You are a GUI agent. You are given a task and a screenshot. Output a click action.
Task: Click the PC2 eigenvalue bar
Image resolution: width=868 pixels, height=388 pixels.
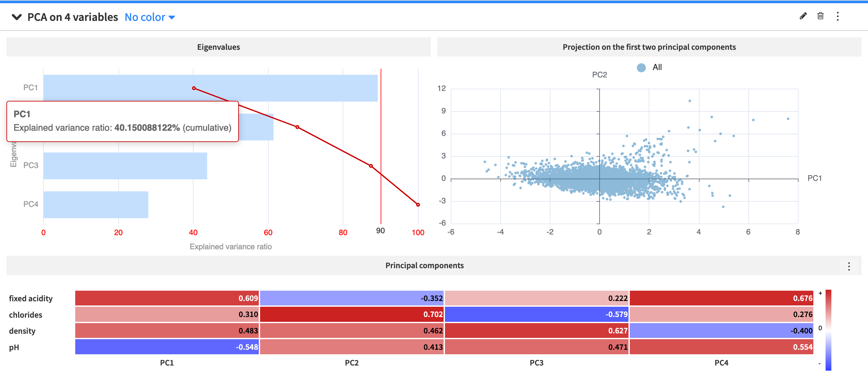click(256, 127)
